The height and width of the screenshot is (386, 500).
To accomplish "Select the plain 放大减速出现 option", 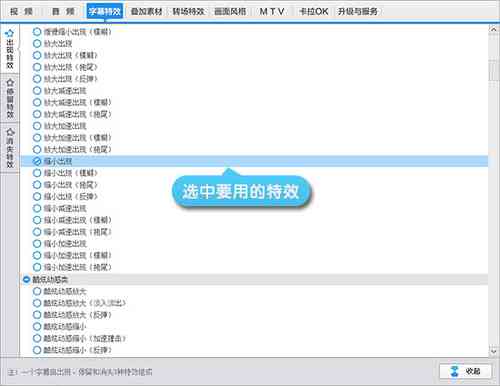I will [x=60, y=91].
